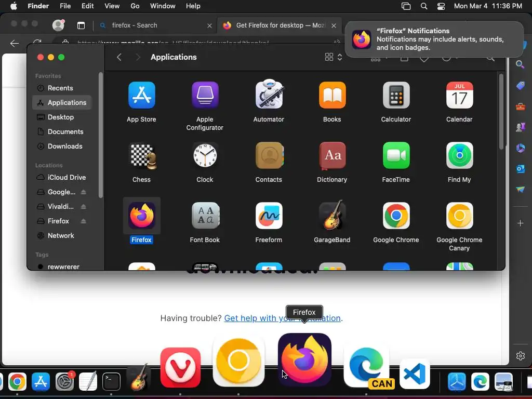The width and height of the screenshot is (532, 399).
Task: Add a new item to browser sidebar
Action: pos(521,223)
